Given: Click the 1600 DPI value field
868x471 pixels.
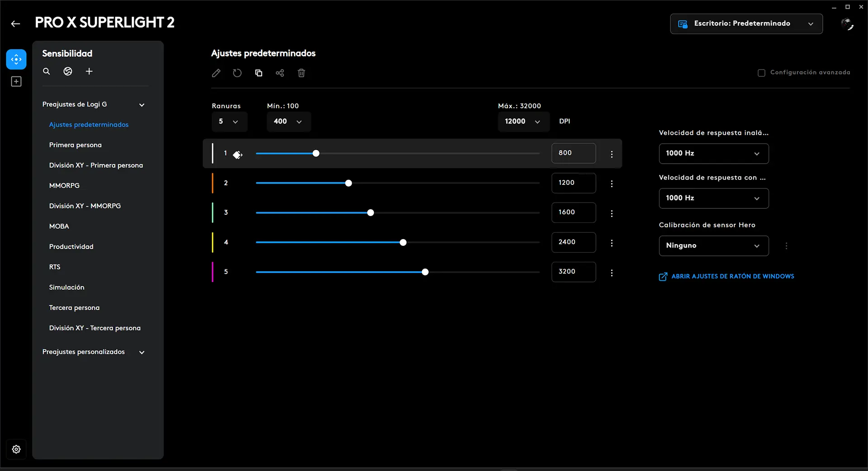Looking at the screenshot, I should pyautogui.click(x=573, y=212).
